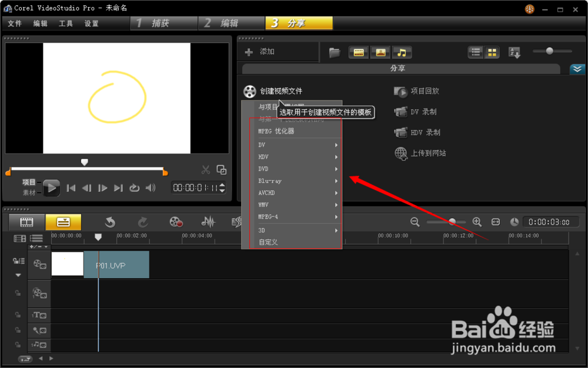The width and height of the screenshot is (588, 368).
Task: Step to previous frame
Action: tap(86, 188)
